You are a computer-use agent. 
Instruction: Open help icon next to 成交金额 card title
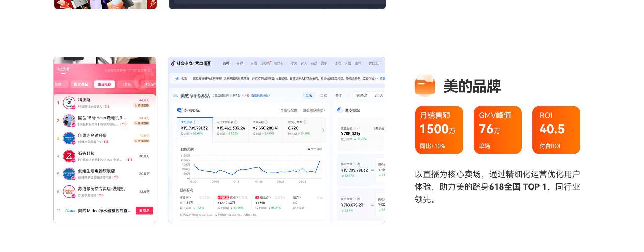(x=195, y=122)
